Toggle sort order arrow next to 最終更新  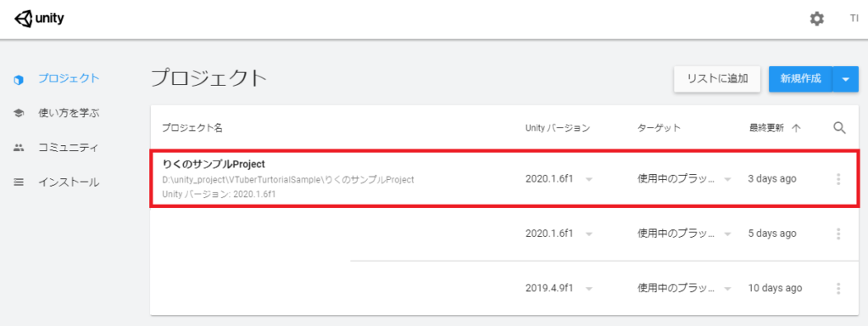[x=796, y=128]
